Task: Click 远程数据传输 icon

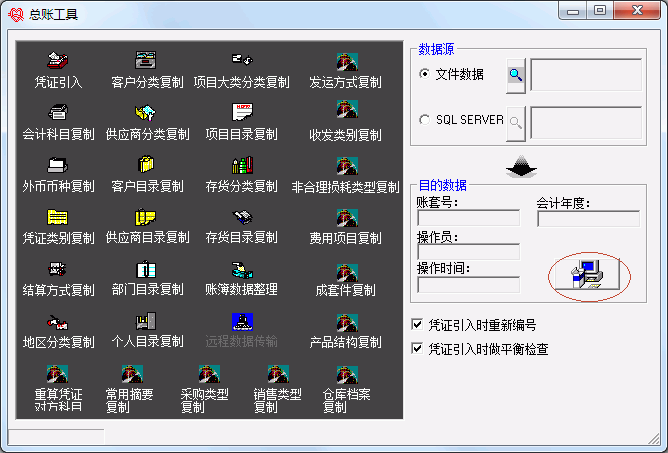Action: click(242, 322)
